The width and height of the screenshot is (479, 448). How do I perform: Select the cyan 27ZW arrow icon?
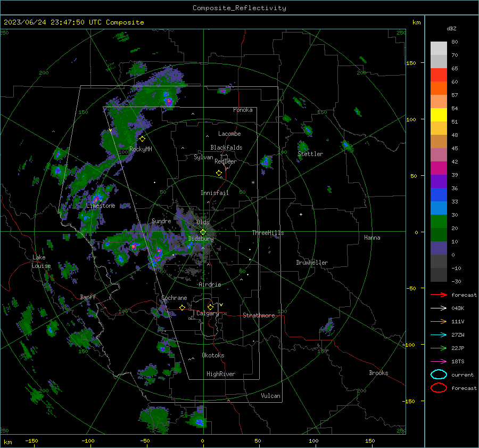[x=439, y=335]
